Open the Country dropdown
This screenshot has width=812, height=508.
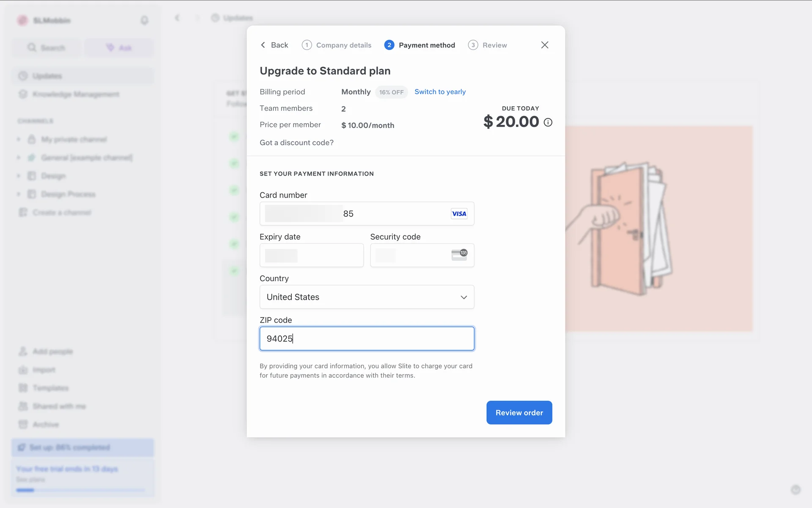click(366, 297)
